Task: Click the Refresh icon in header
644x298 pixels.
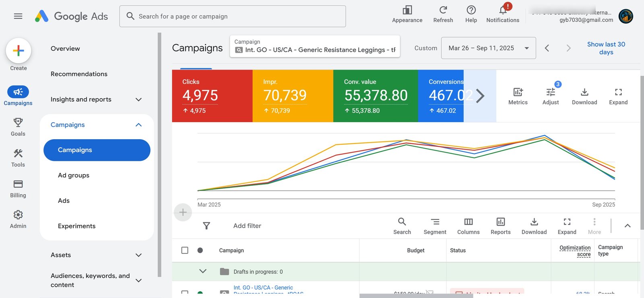Action: point(443,10)
